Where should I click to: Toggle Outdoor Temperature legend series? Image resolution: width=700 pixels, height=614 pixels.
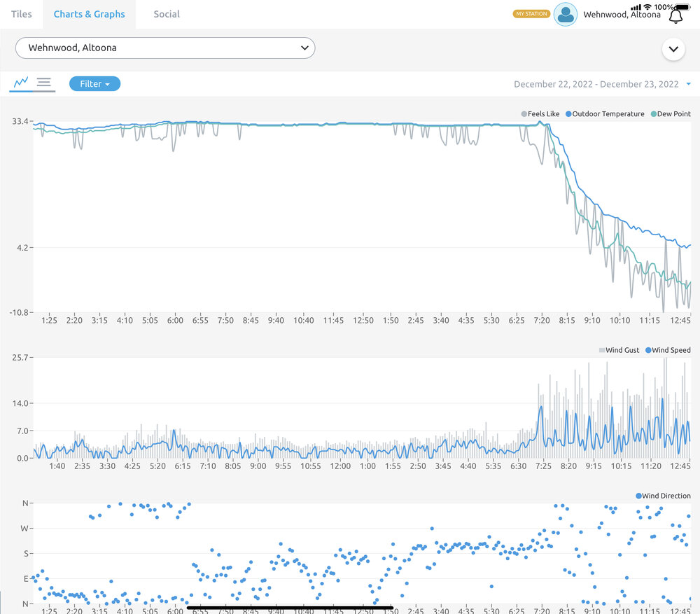point(604,114)
